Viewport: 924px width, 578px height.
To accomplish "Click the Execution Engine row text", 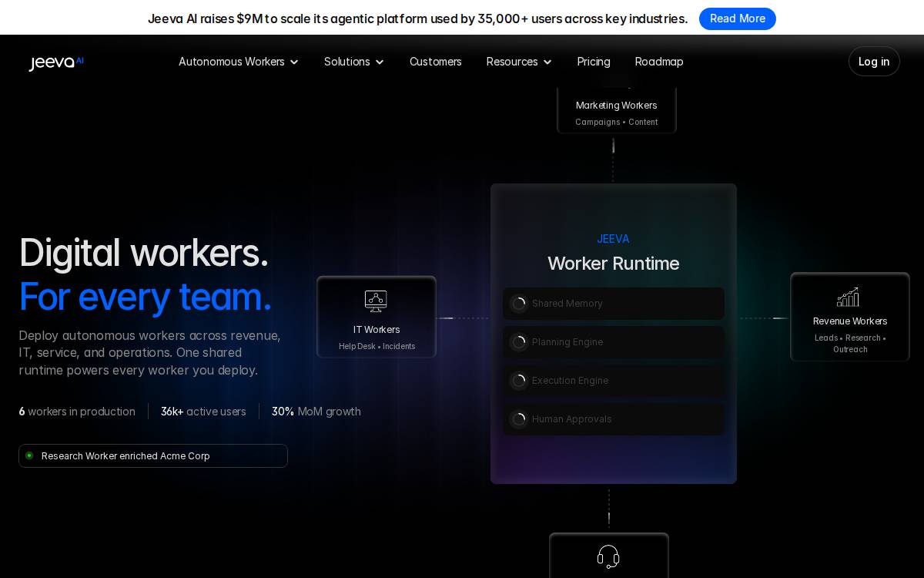I will pos(570,381).
